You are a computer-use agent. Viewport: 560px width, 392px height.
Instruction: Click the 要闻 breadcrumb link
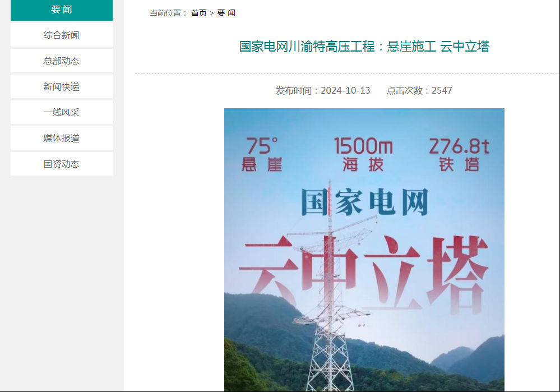pyautogui.click(x=226, y=13)
